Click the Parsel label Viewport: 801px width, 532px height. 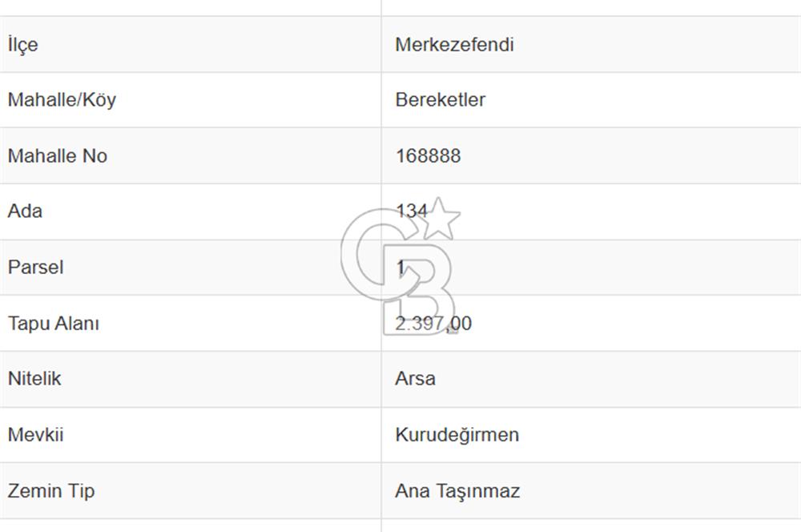point(35,268)
